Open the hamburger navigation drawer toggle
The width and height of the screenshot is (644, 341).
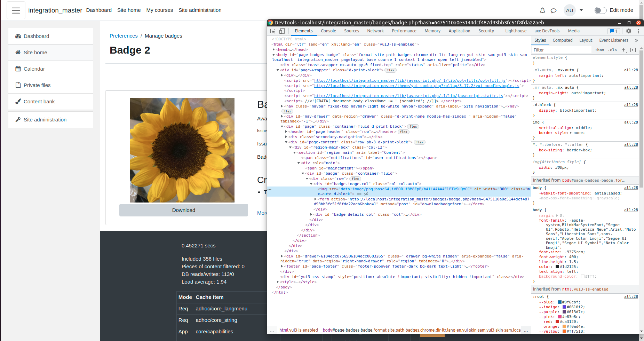pos(16,10)
